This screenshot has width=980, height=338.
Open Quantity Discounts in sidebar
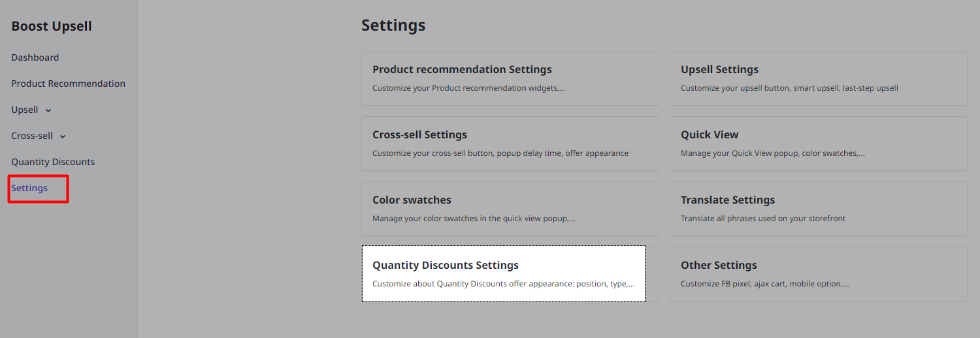(x=53, y=162)
